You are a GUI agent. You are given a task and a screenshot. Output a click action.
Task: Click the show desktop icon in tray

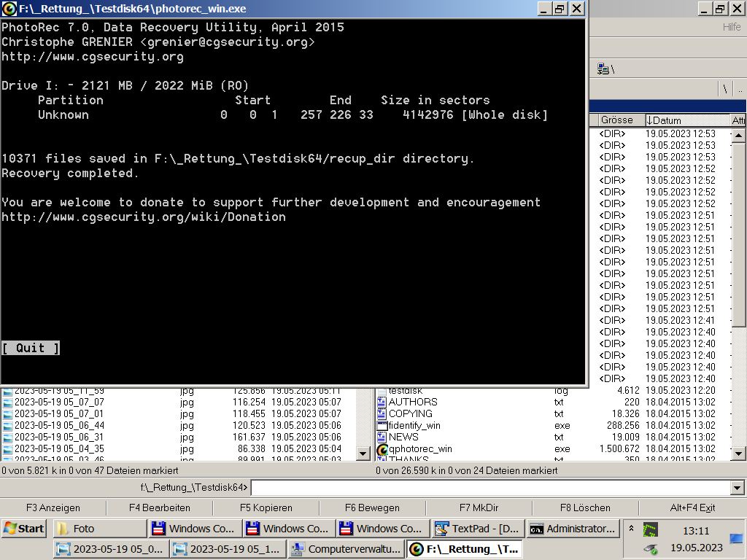click(x=737, y=539)
